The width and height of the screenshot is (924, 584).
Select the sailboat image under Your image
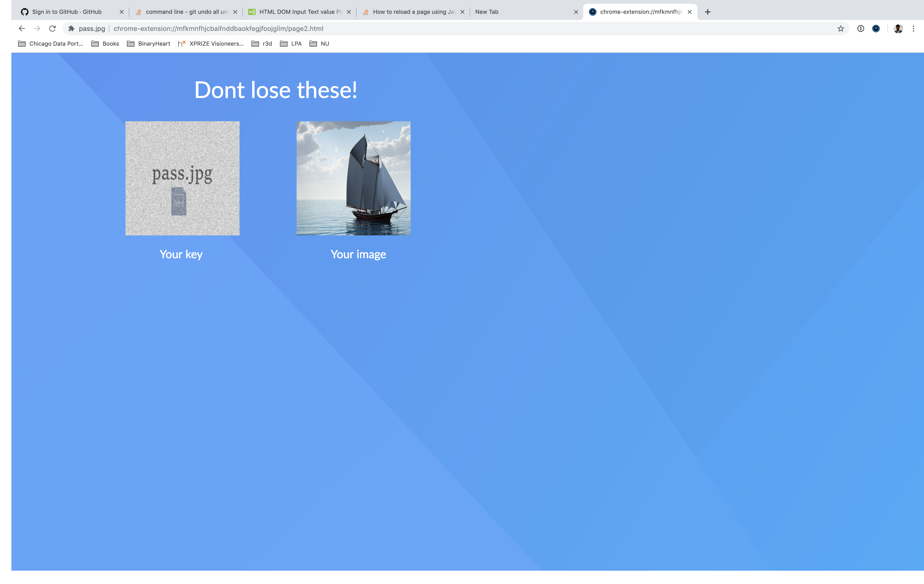(353, 178)
